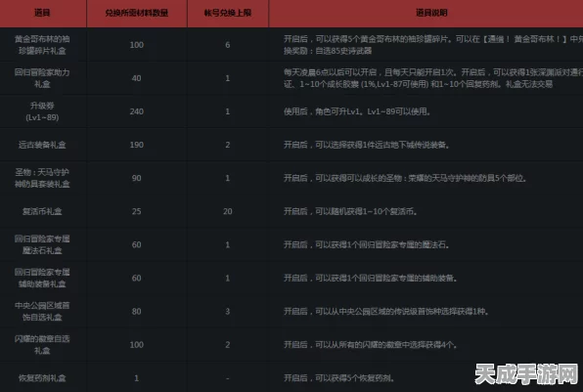Click exchange limit 1 in 魔法石礼盒 row

228,244
